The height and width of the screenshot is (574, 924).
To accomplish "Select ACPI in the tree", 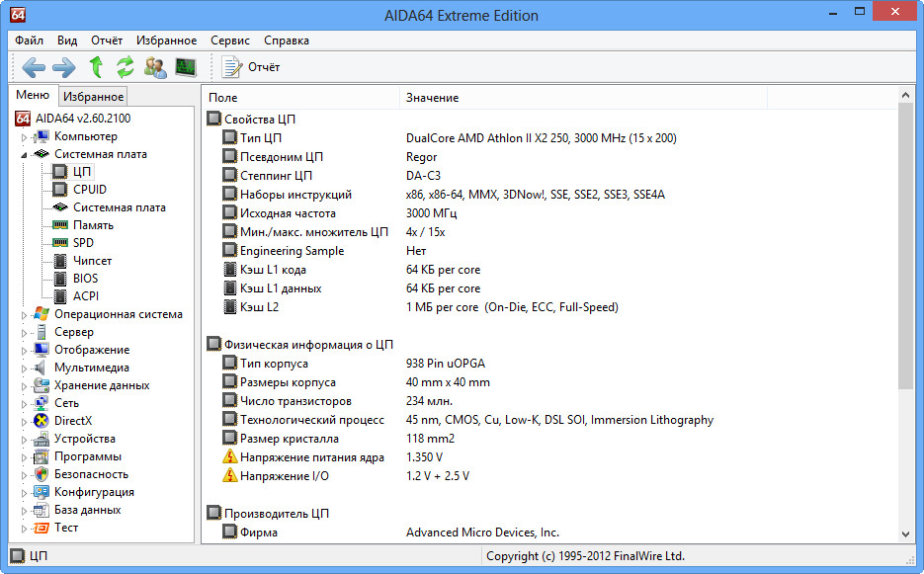I will 86,295.
